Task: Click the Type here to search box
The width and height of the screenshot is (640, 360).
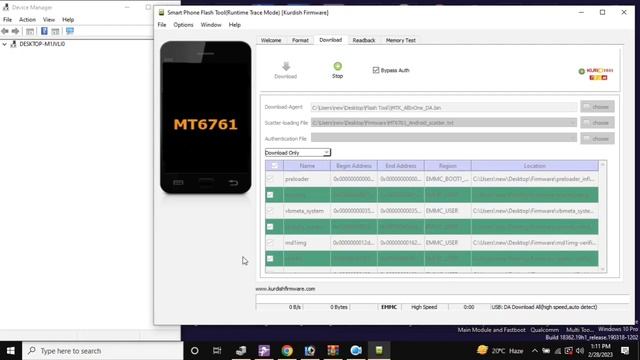Action: click(x=103, y=351)
